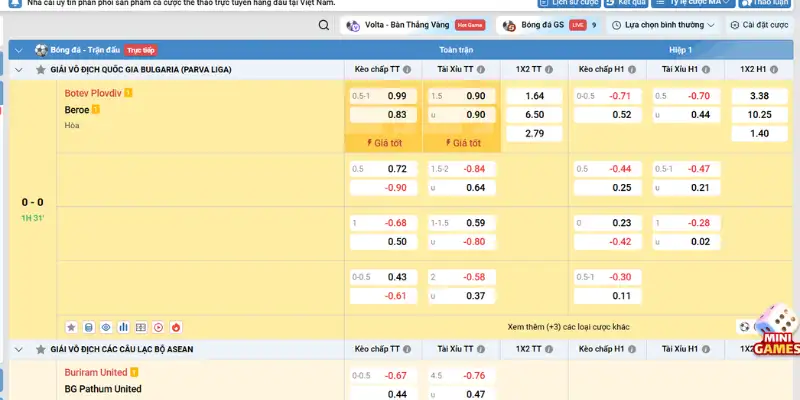
Task: Switch to Bóng đá GS live tab
Action: pos(548,26)
